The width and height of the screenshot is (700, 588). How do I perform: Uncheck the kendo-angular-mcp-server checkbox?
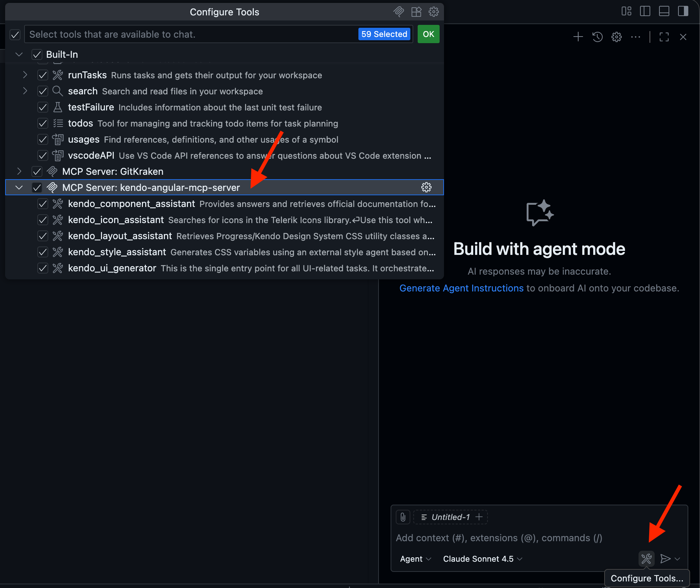[x=37, y=187]
